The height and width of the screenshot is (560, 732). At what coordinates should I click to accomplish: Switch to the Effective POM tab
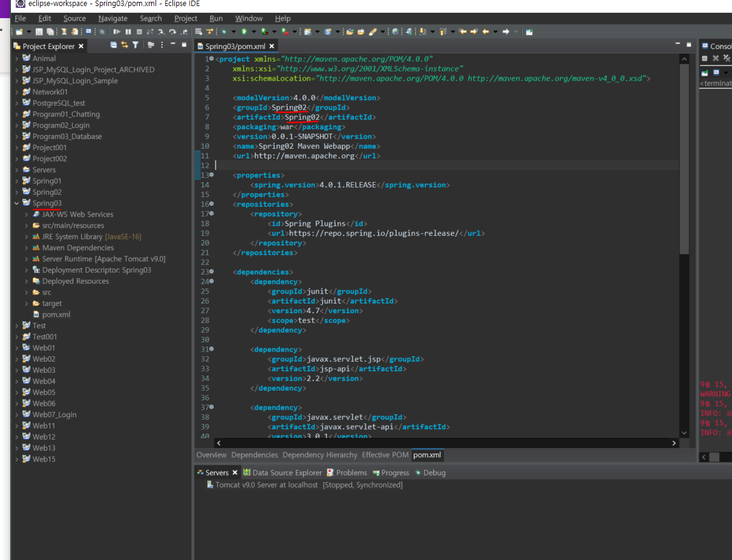[385, 455]
